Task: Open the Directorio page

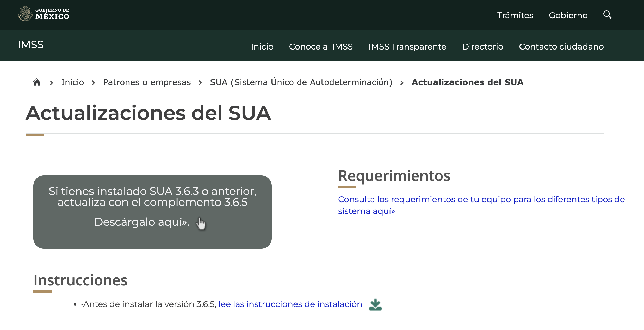Action: click(x=482, y=47)
